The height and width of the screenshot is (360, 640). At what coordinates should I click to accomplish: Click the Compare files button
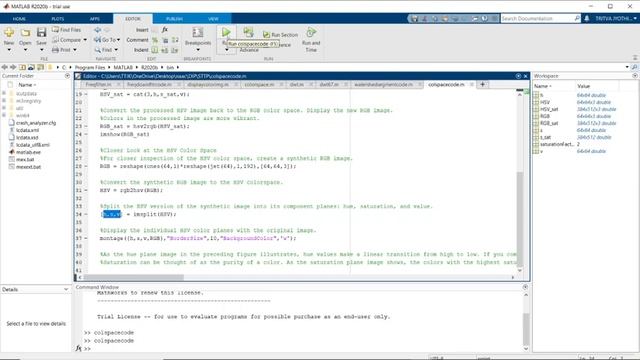point(67,40)
